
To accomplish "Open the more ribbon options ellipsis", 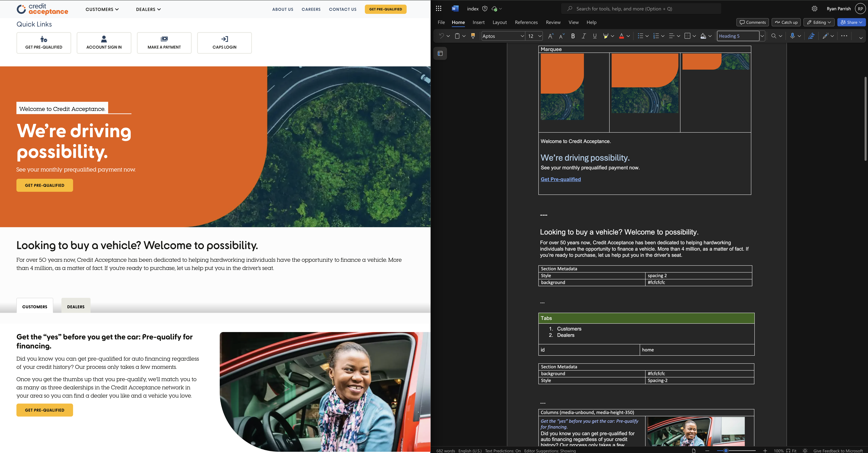I will (844, 36).
